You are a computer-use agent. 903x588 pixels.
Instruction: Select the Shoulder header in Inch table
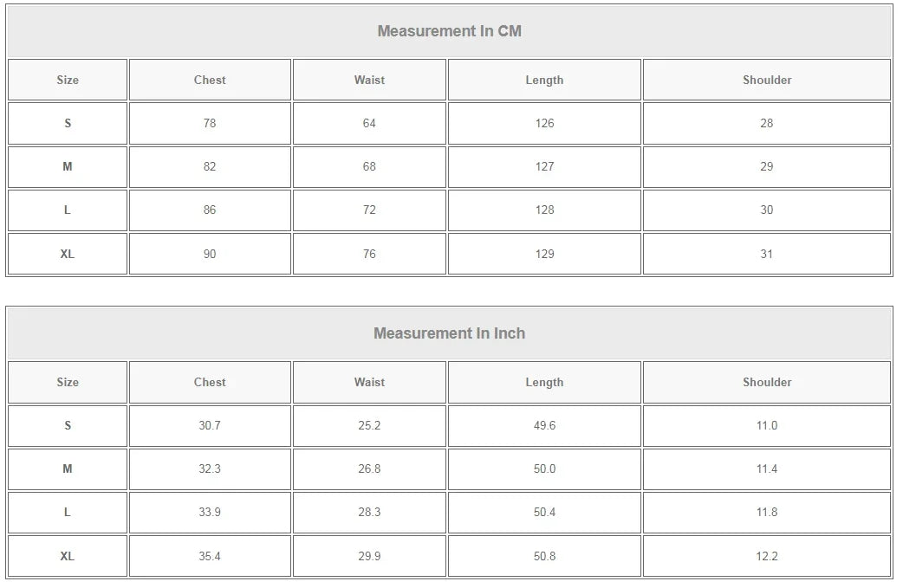[x=767, y=382]
